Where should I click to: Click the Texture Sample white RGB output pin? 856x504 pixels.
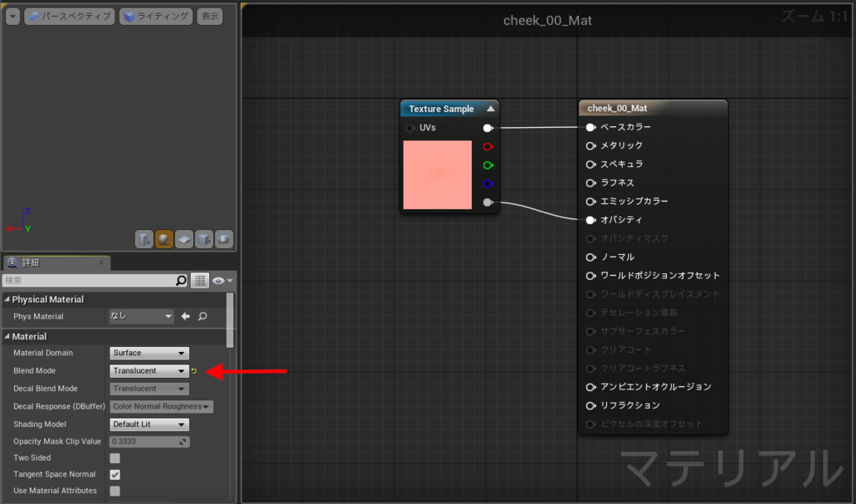click(x=488, y=128)
